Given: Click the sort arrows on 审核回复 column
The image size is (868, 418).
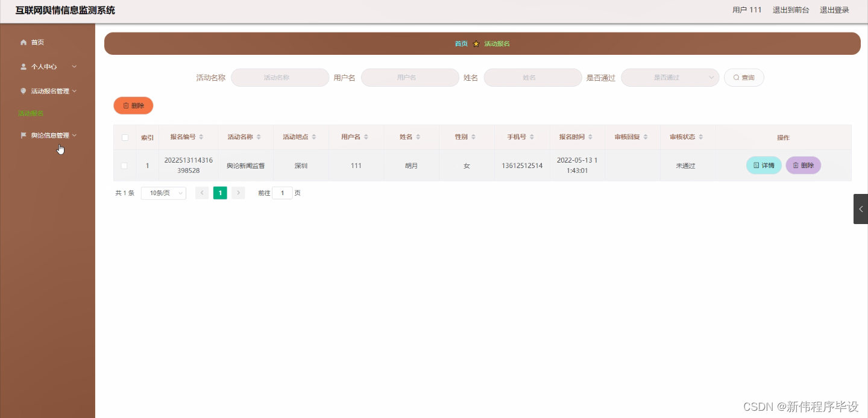Looking at the screenshot, I should tap(646, 137).
